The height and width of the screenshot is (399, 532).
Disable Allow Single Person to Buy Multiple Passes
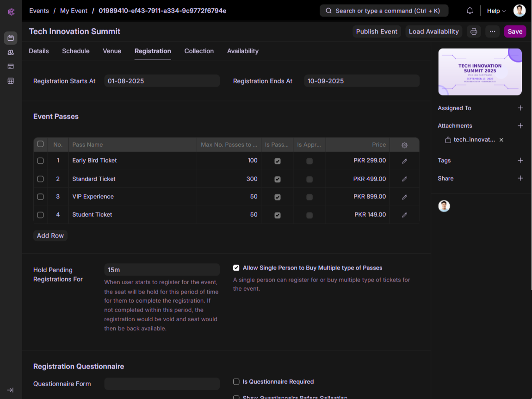click(x=236, y=268)
